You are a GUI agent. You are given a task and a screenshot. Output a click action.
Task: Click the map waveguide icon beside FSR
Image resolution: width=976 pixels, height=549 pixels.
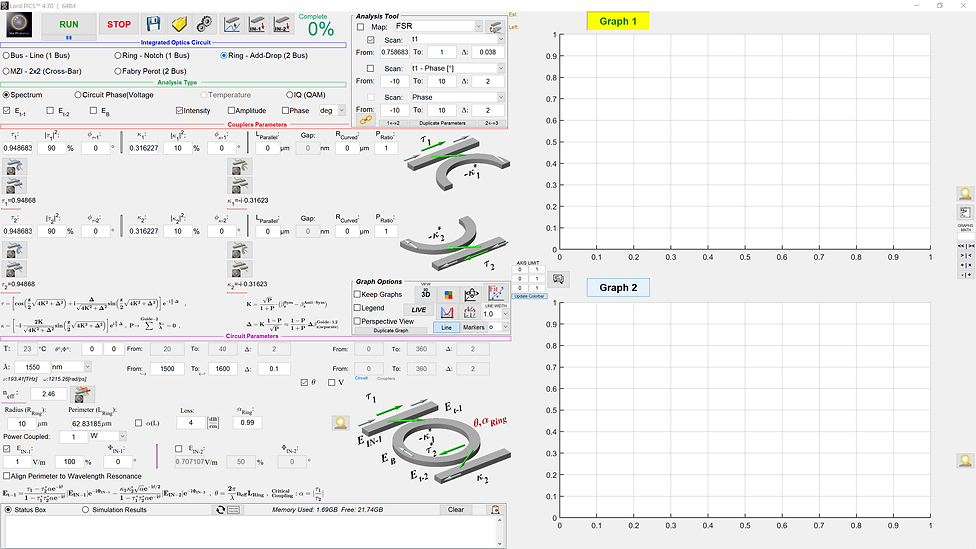tap(495, 27)
